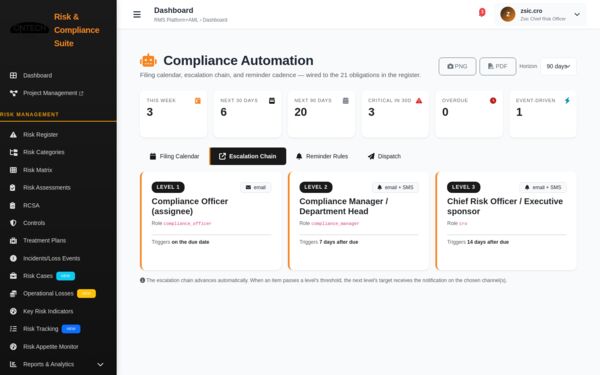Click the '14 days after due' trigger text
Screen dimensions: 600x375
click(x=488, y=242)
